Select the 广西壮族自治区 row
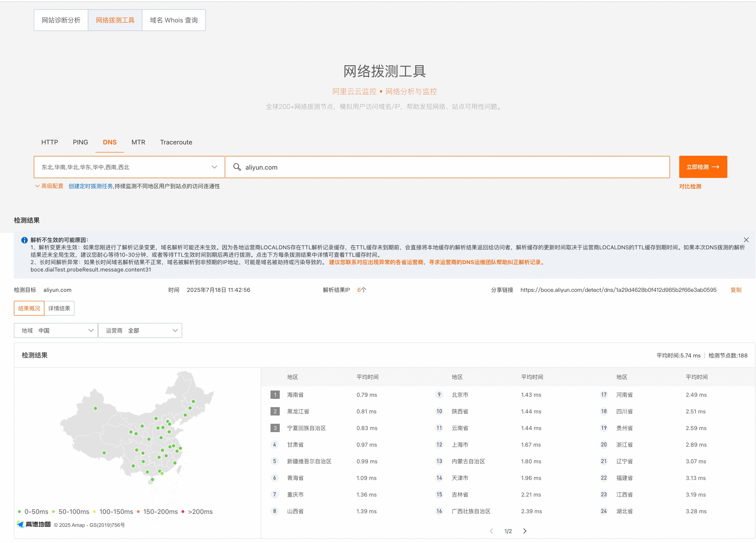756x543 pixels. click(508, 511)
